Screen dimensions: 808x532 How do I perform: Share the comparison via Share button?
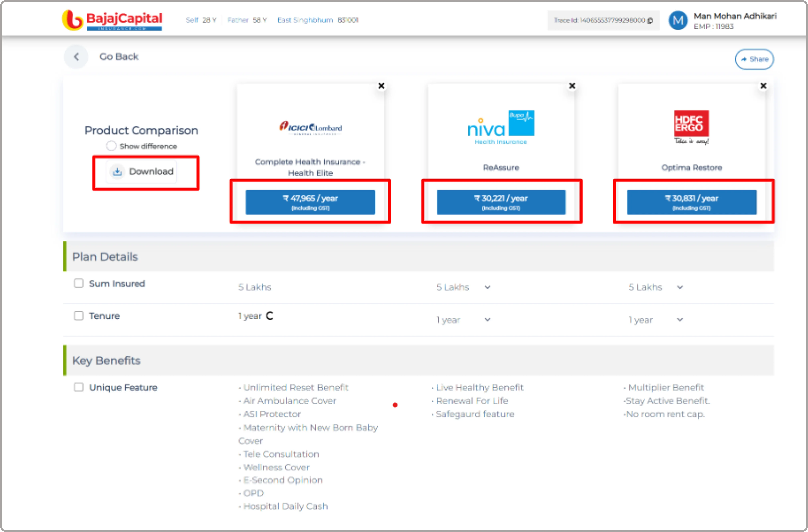click(x=754, y=59)
